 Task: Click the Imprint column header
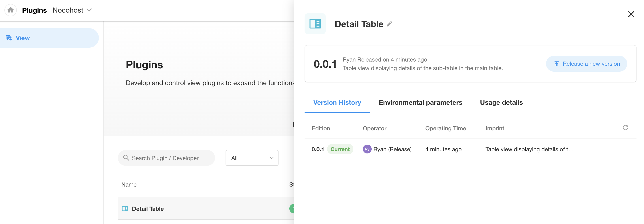pyautogui.click(x=495, y=128)
